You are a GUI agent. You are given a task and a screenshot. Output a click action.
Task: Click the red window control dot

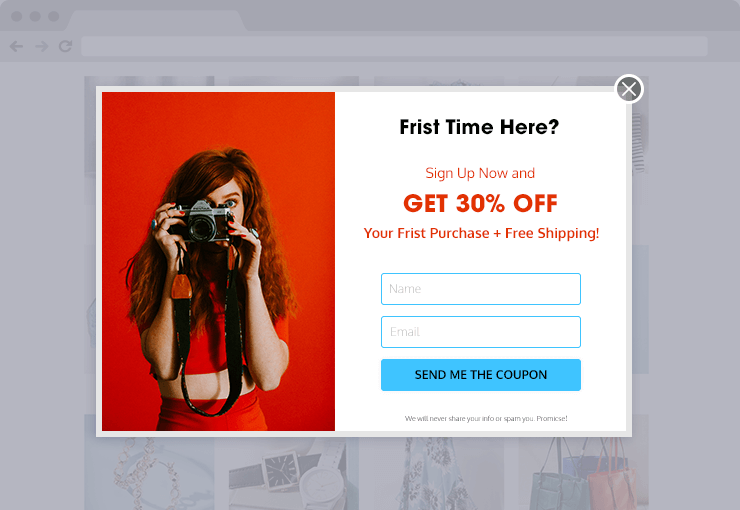17,17
